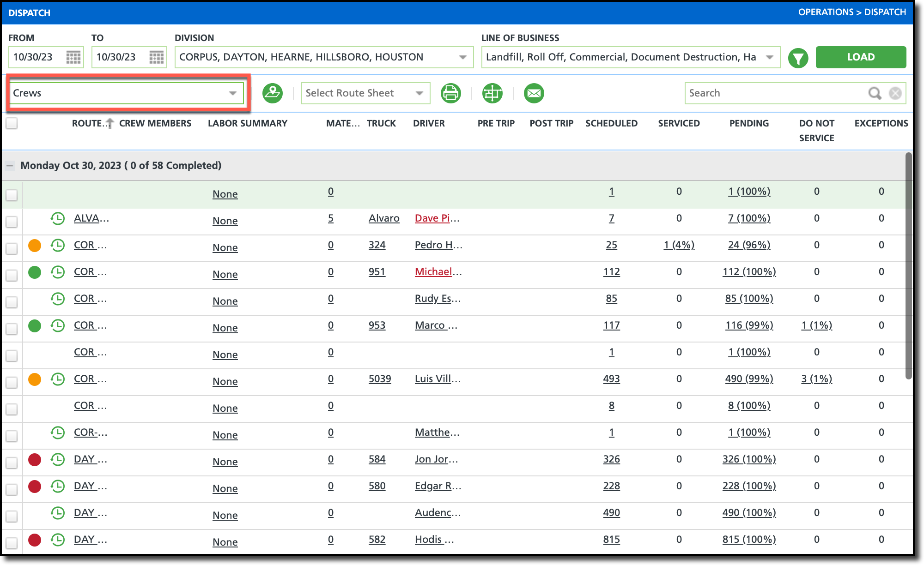The width and height of the screenshot is (924, 565).
Task: Open the Crews dropdown
Action: point(126,93)
